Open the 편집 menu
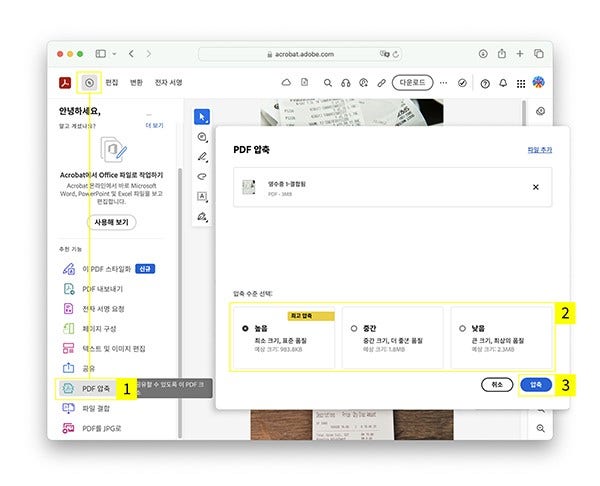 112,83
